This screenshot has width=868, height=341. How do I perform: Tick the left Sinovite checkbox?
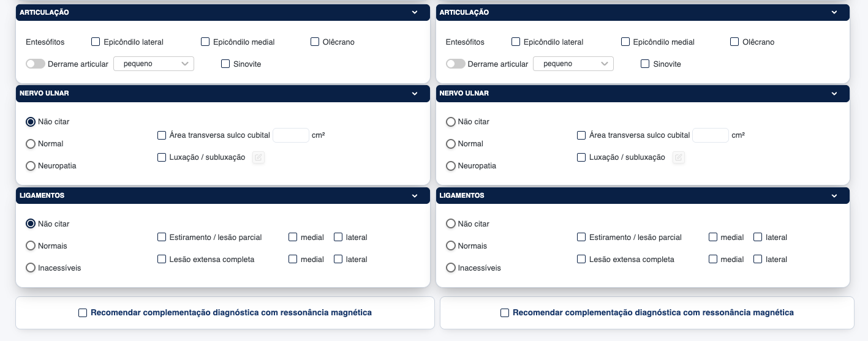coord(225,64)
